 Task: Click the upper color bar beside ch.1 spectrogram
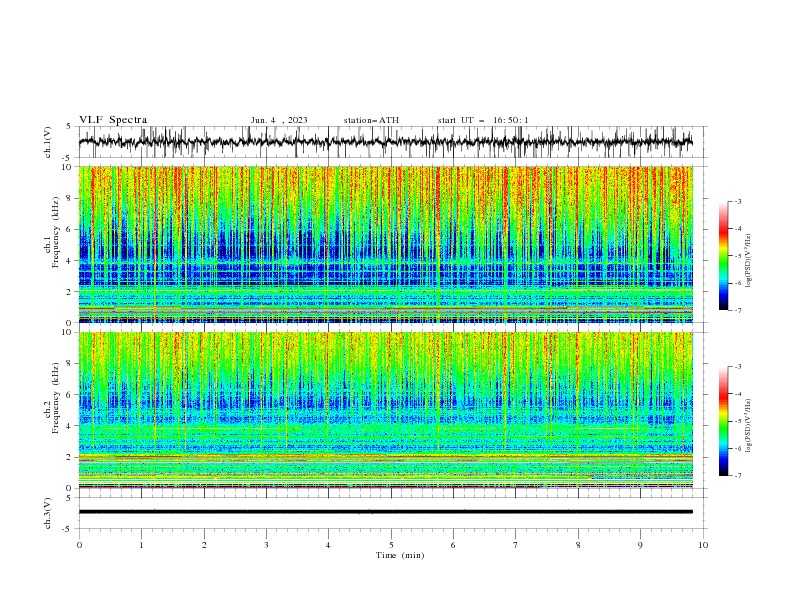724,256
